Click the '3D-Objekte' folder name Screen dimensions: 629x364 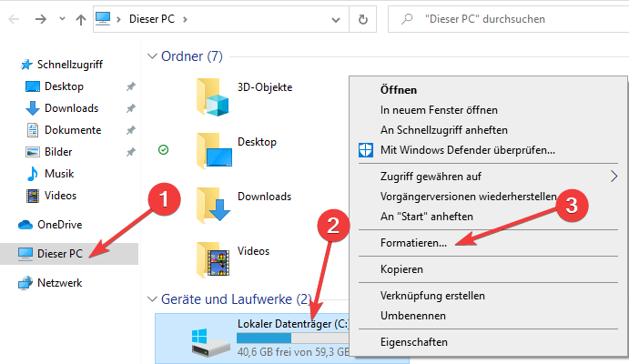pyautogui.click(x=265, y=87)
